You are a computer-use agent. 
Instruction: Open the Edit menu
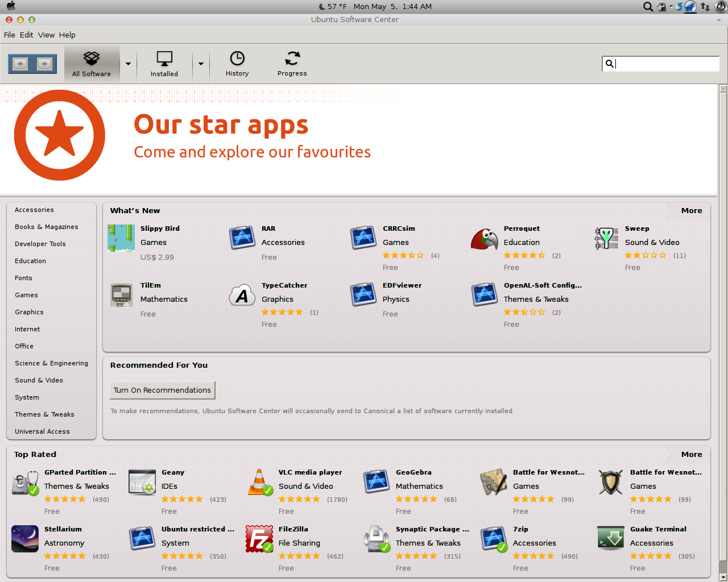[x=27, y=35]
